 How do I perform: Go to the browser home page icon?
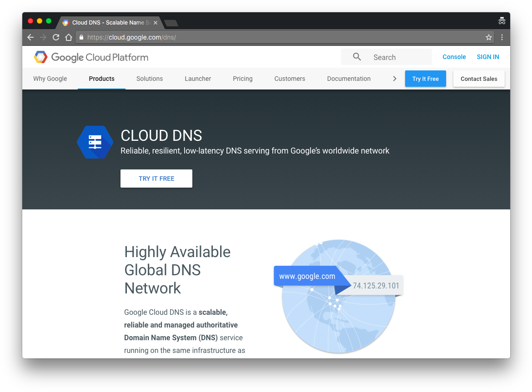(x=69, y=38)
